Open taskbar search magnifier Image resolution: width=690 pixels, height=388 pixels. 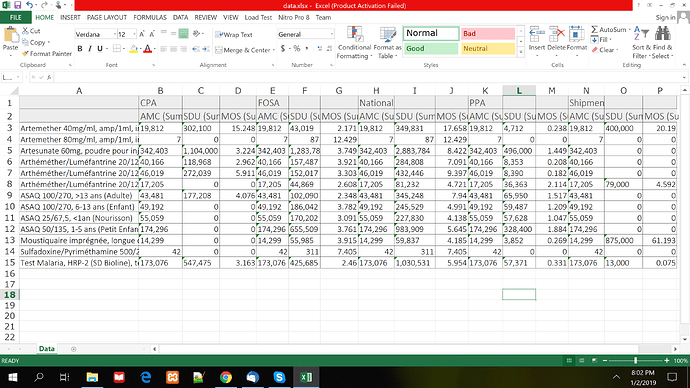point(39,377)
